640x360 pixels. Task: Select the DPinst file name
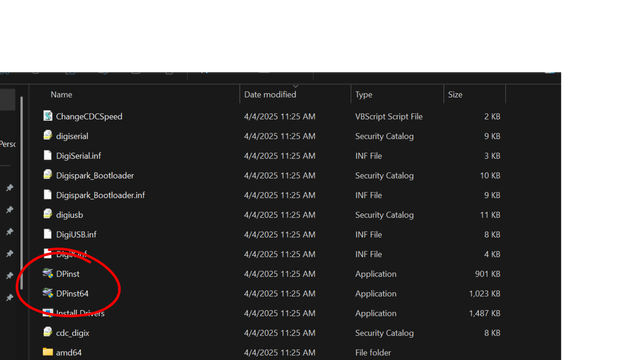pos(68,274)
